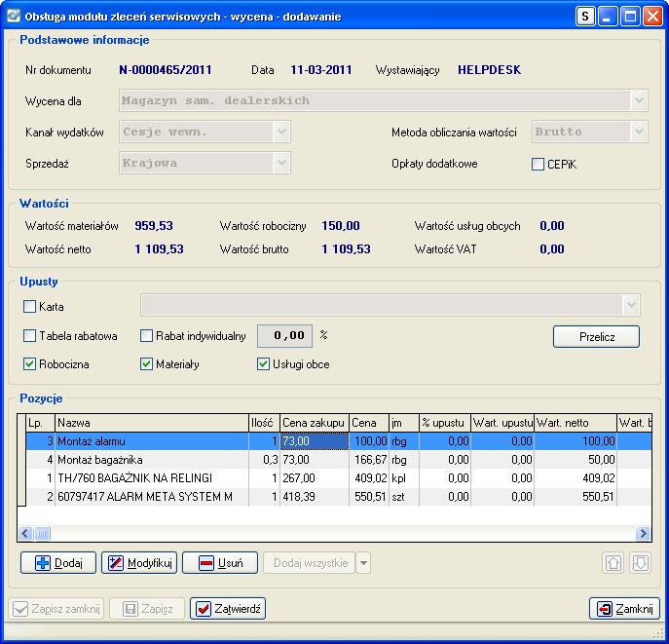
Task: Open the Karta selection dropdown
Action: click(x=631, y=305)
